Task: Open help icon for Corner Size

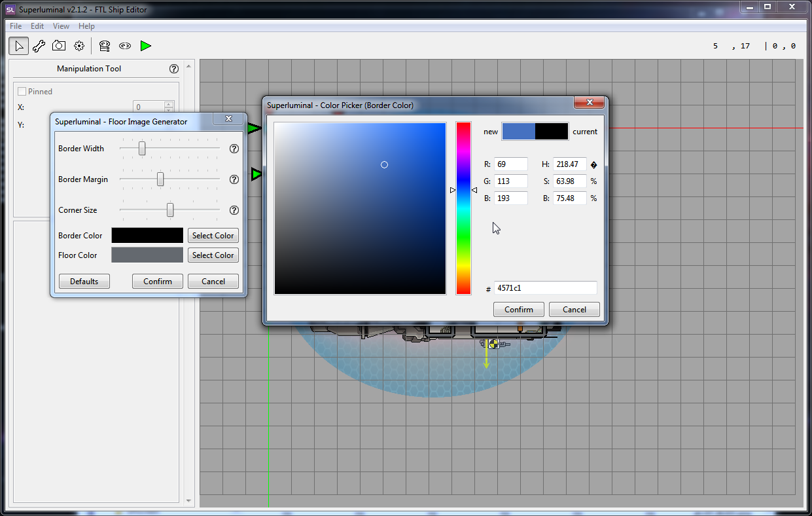Action: 234,210
